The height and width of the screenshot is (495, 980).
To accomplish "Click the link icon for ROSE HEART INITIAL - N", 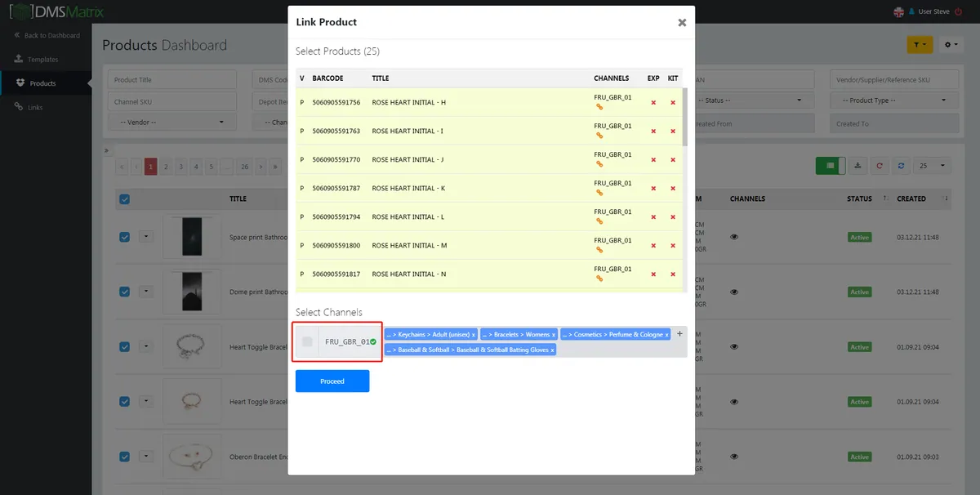I will [x=599, y=279].
